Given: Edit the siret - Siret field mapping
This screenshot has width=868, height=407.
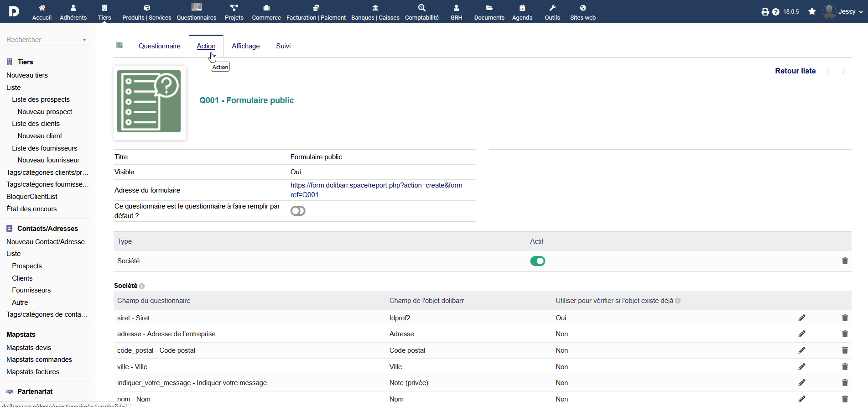Looking at the screenshot, I should [x=802, y=318].
